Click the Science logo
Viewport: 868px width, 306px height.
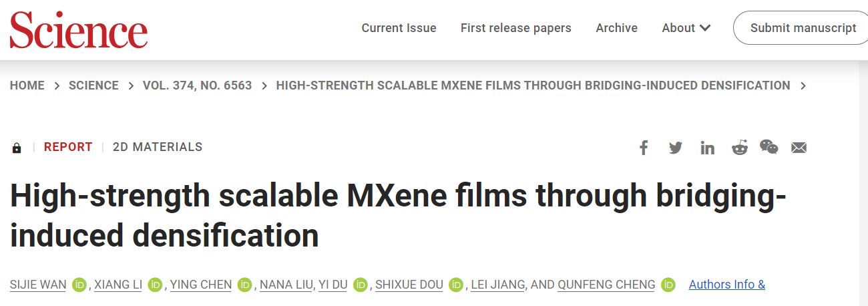[78, 29]
